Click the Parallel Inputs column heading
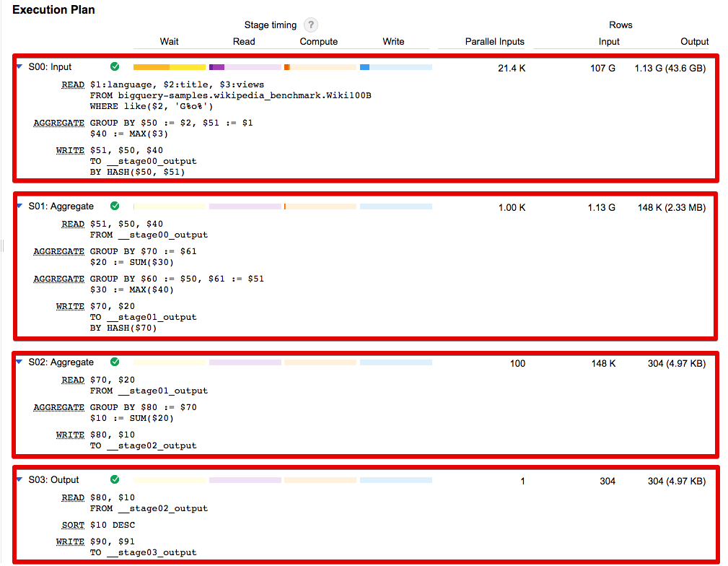The image size is (728, 566). point(494,42)
